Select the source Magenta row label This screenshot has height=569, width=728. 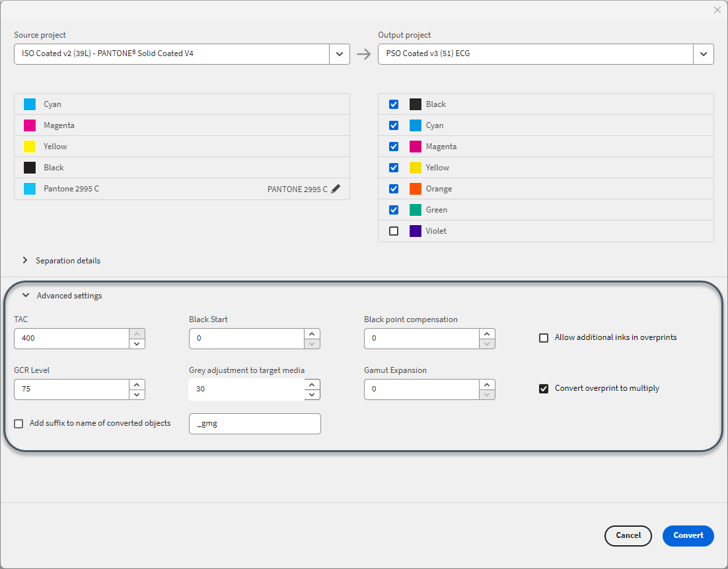click(59, 125)
